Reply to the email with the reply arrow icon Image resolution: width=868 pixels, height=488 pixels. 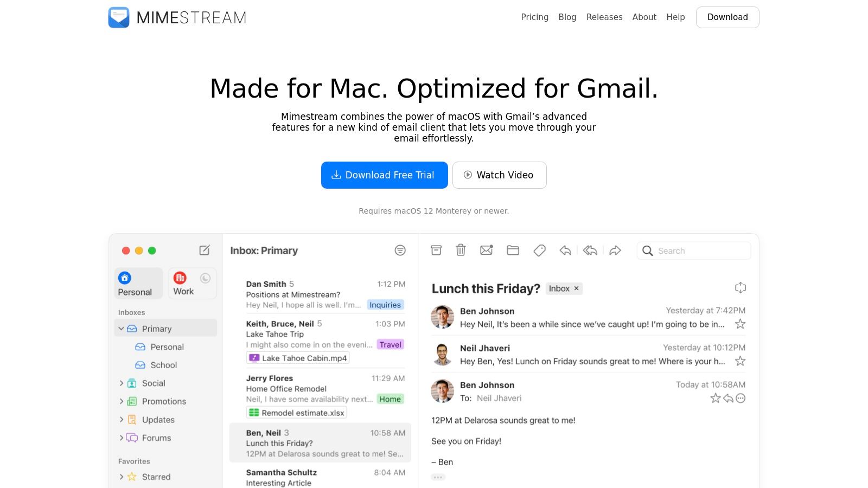click(565, 250)
